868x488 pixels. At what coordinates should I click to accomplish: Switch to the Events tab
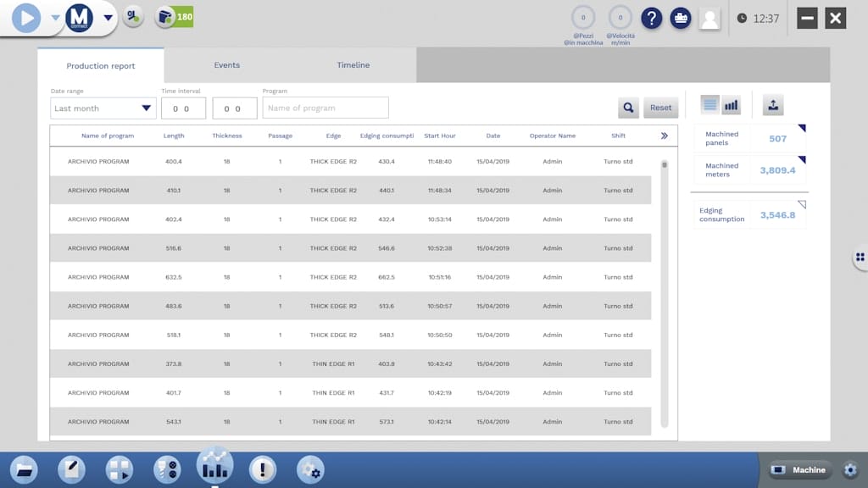pyautogui.click(x=226, y=65)
